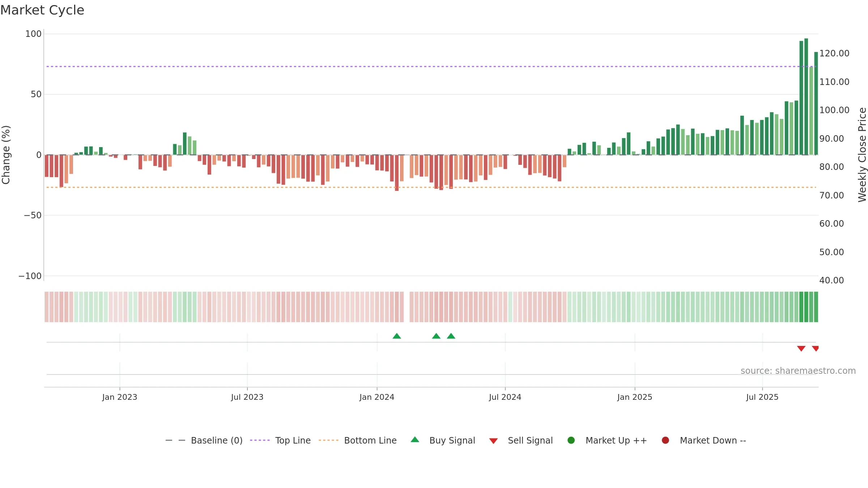The width and height of the screenshot is (868, 488).
Task: Click the Jan 2023 axis label
Action: pyautogui.click(x=120, y=397)
